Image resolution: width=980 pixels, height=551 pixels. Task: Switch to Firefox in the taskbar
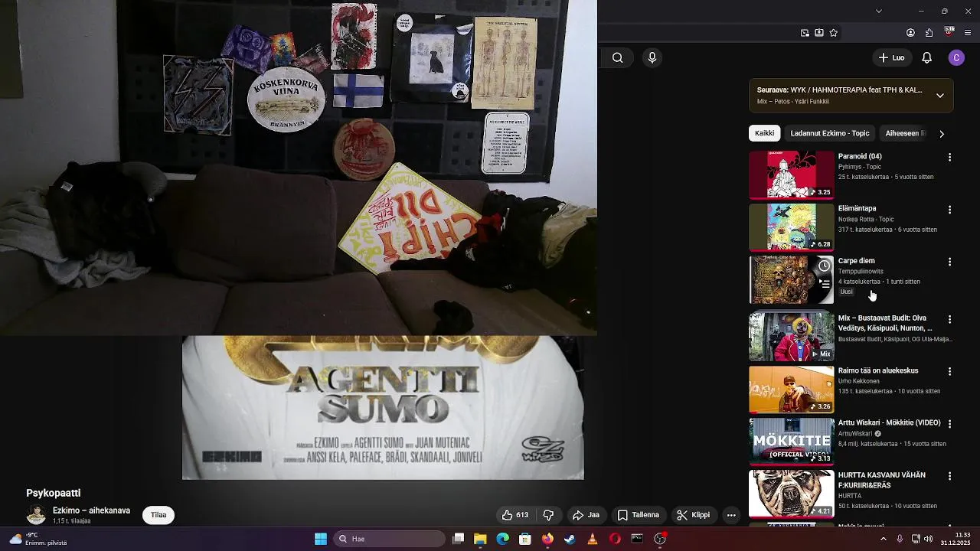tap(547, 539)
